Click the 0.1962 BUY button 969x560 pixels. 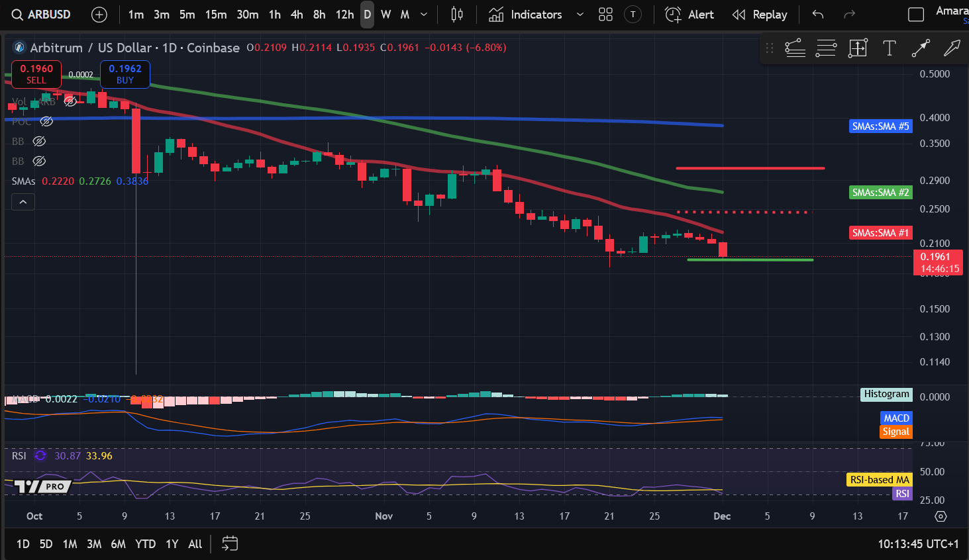(x=125, y=74)
